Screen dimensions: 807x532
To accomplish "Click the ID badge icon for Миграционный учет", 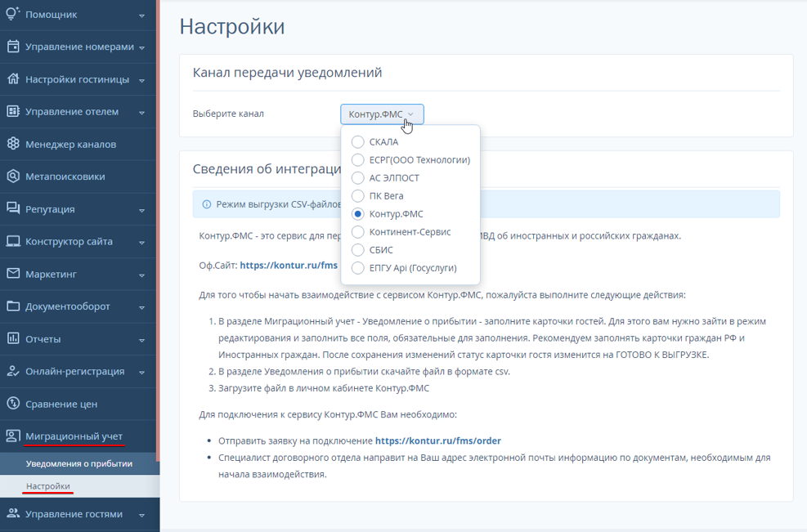I will pos(13,436).
